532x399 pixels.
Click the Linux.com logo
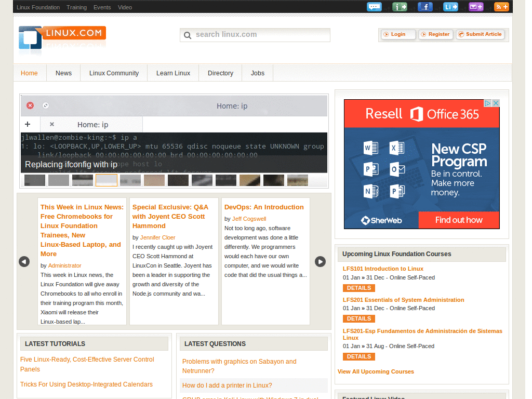click(62, 37)
